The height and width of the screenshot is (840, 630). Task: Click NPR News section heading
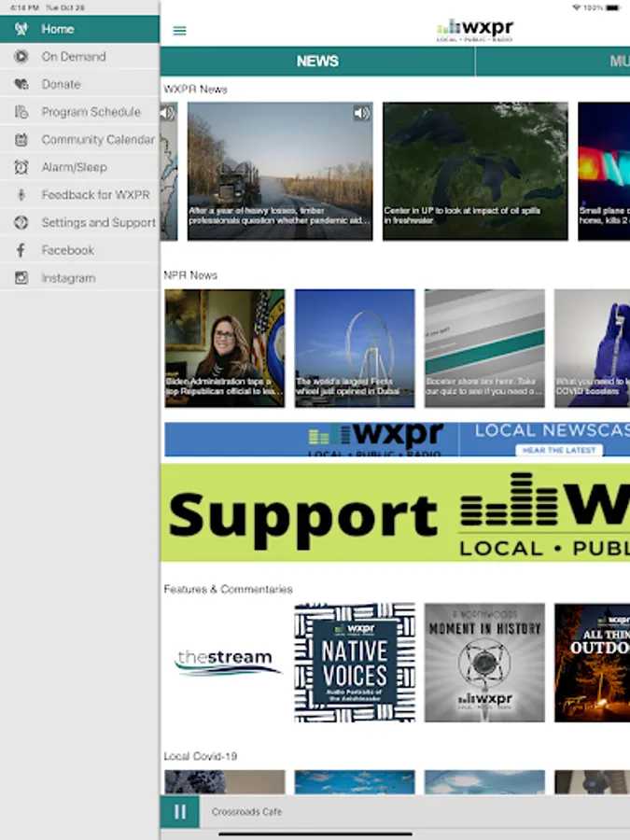(x=190, y=275)
